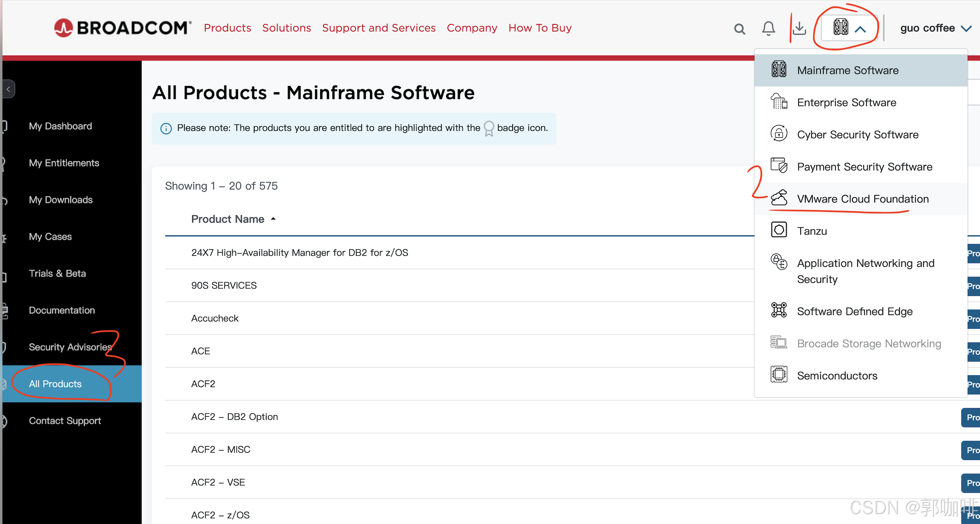The width and height of the screenshot is (980, 524).
Task: Open notifications bell icon
Action: 768,29
